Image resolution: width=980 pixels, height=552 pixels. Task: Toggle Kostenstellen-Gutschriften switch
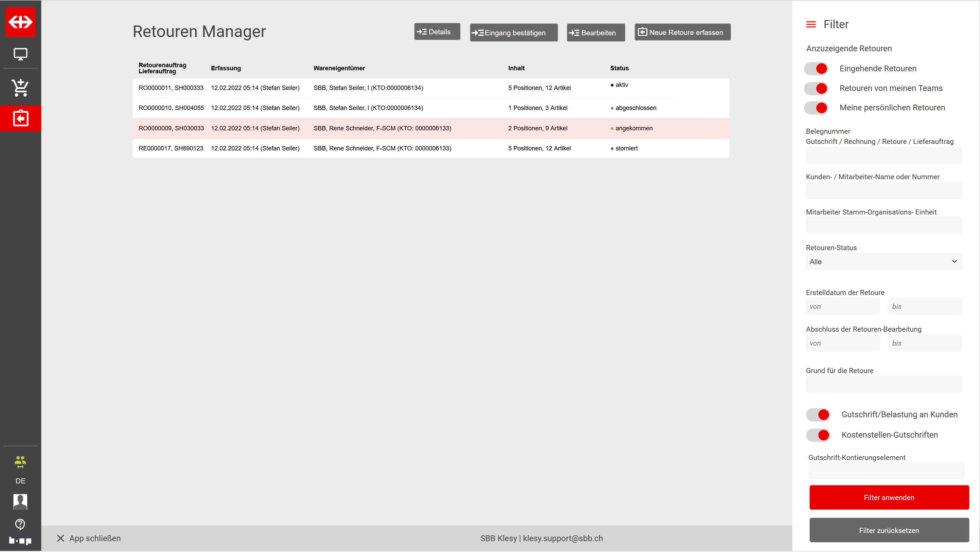(818, 435)
